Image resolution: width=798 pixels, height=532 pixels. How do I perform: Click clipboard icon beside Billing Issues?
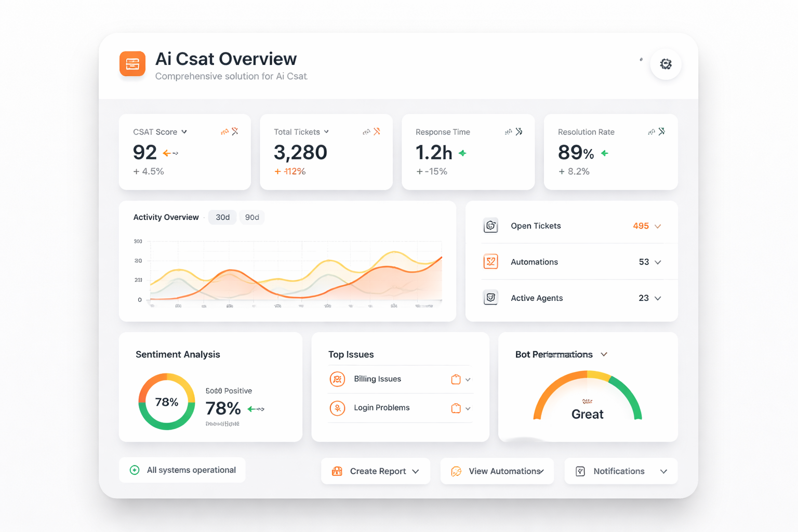456,379
